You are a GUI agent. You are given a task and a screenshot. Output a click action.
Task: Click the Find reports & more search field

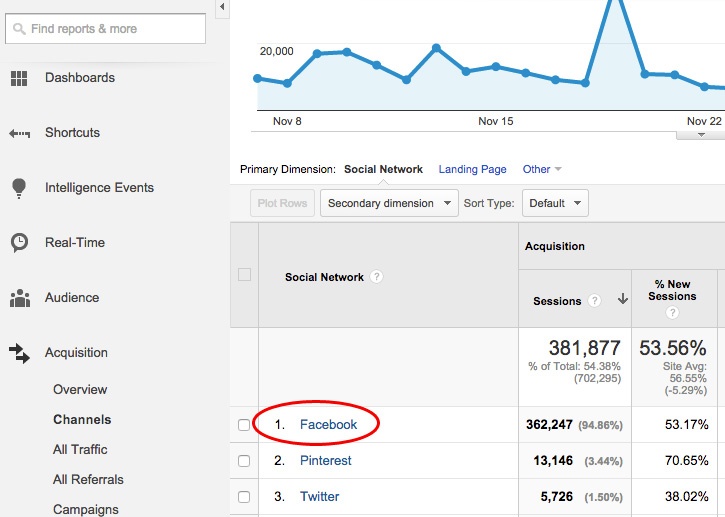click(105, 29)
